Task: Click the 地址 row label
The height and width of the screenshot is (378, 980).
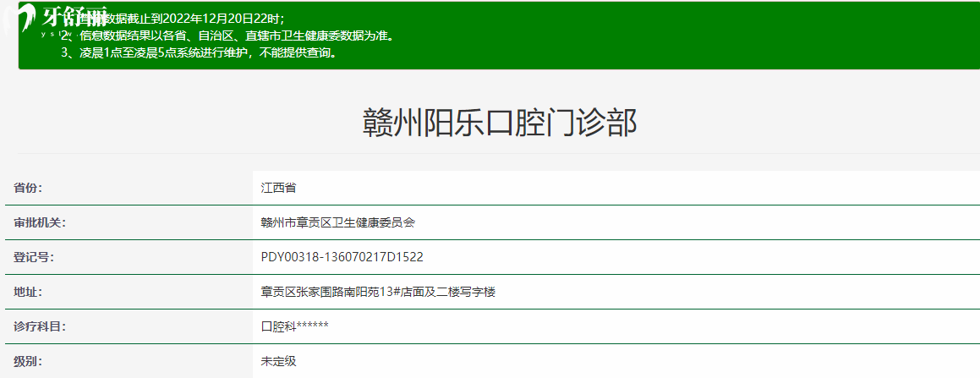Action: (28, 292)
